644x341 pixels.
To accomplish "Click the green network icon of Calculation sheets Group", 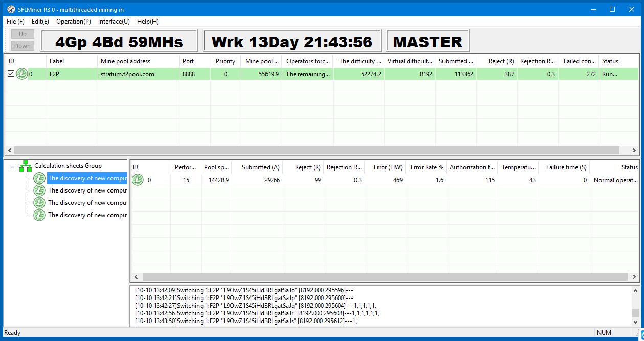I will point(26,166).
